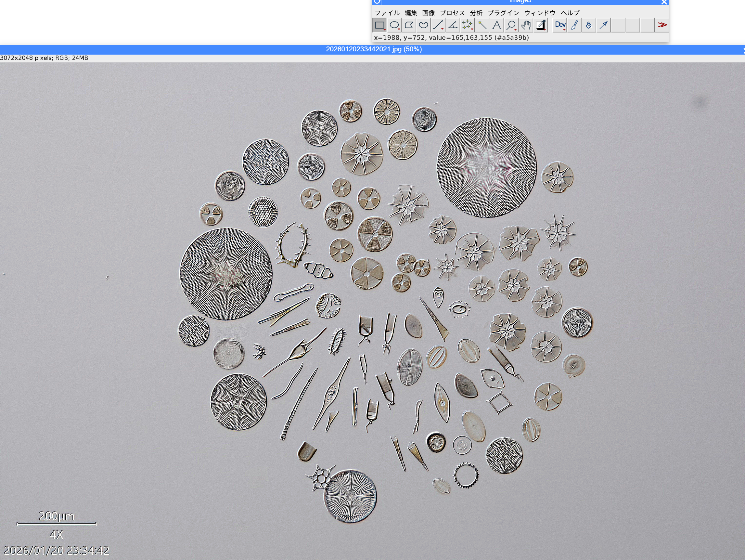
Task: Choose the Polygon selection tool
Action: tap(409, 25)
